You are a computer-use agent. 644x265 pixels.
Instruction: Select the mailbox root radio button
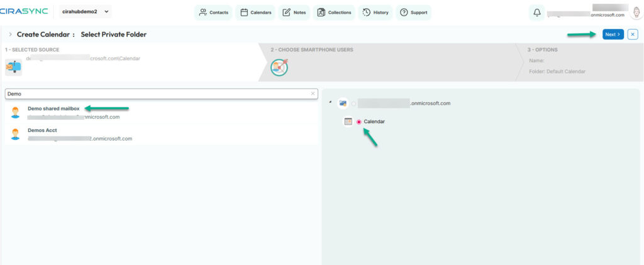pos(353,104)
